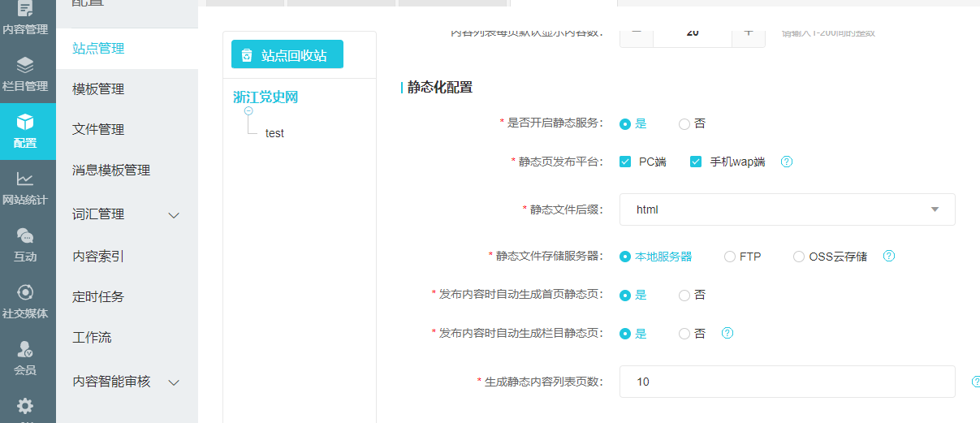Click the 站点回收站 button

point(287,54)
